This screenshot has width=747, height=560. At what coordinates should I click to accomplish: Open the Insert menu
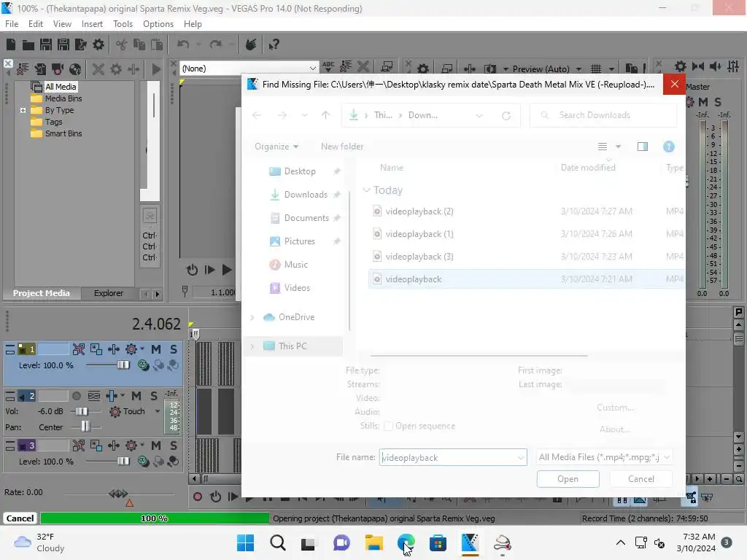click(x=92, y=24)
